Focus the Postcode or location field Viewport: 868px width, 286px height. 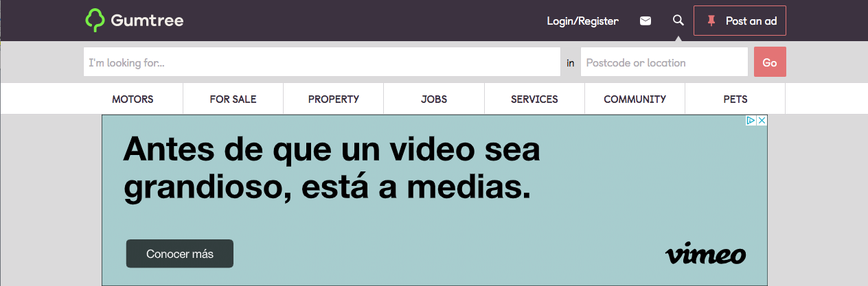pyautogui.click(x=664, y=62)
